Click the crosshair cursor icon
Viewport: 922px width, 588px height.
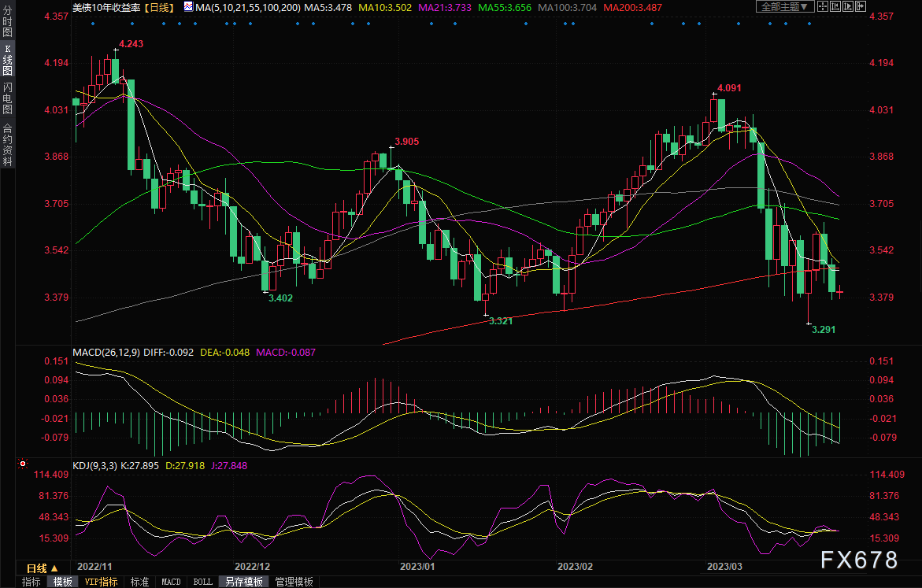coord(823,6)
